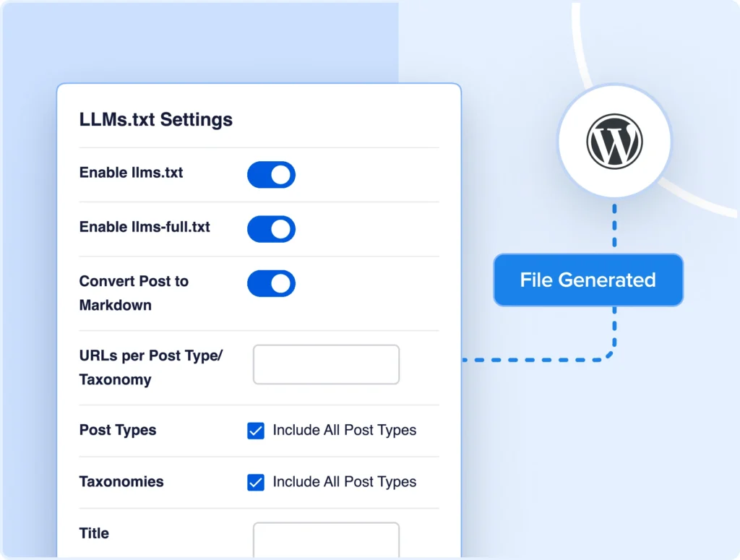740x560 pixels.
Task: Disable the Convert Post to Markdown switch
Action: [x=271, y=283]
